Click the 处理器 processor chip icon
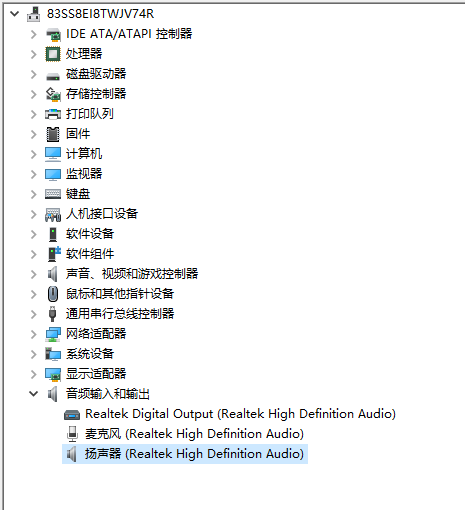Viewport: 465px width, 510px height. click(x=53, y=54)
